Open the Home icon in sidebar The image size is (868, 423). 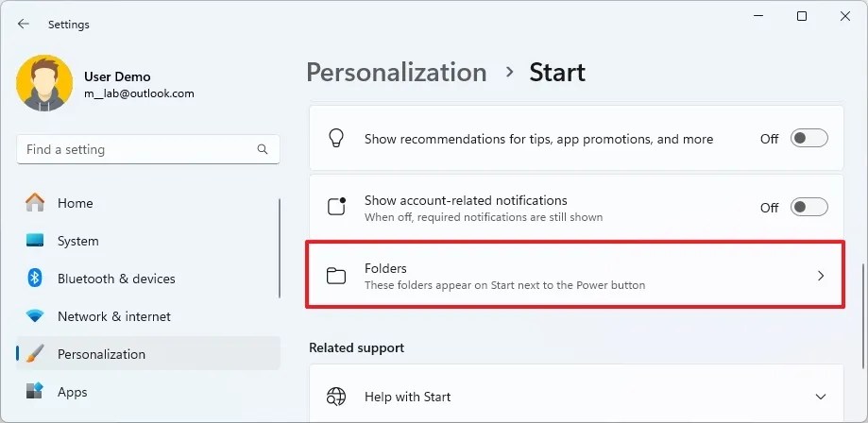tap(35, 203)
